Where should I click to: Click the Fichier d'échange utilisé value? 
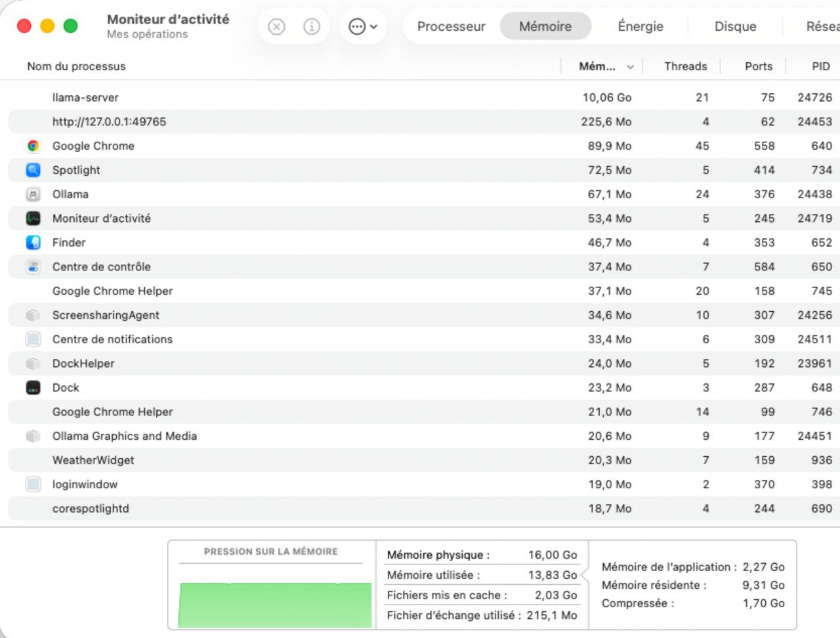tap(552, 616)
